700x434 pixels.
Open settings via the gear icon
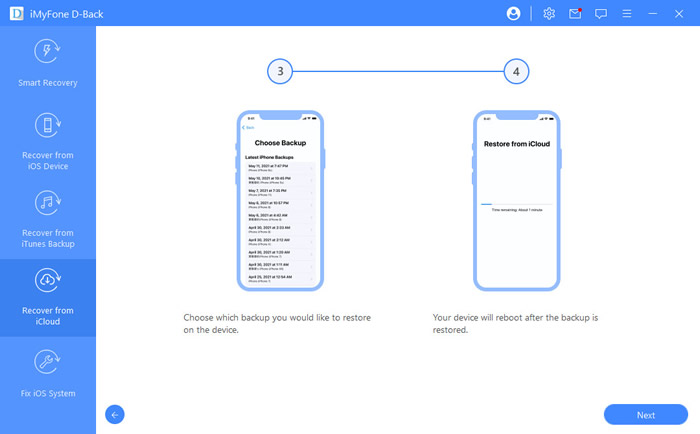(x=549, y=14)
